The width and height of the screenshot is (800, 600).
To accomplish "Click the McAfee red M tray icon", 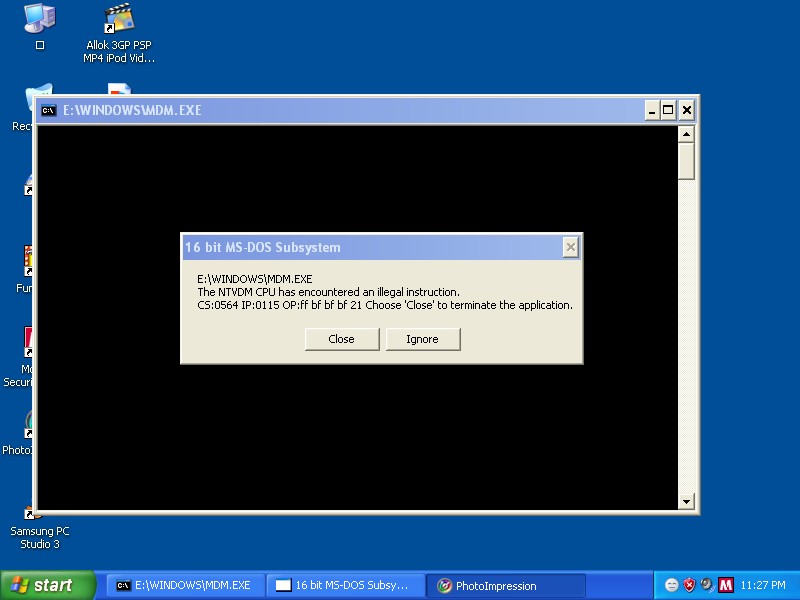I will click(725, 585).
